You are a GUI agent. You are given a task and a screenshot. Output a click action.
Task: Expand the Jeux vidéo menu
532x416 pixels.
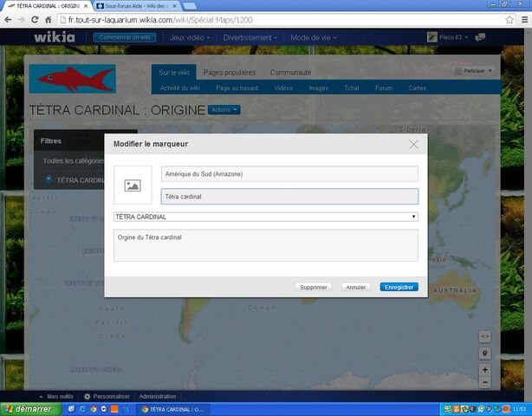tap(190, 37)
